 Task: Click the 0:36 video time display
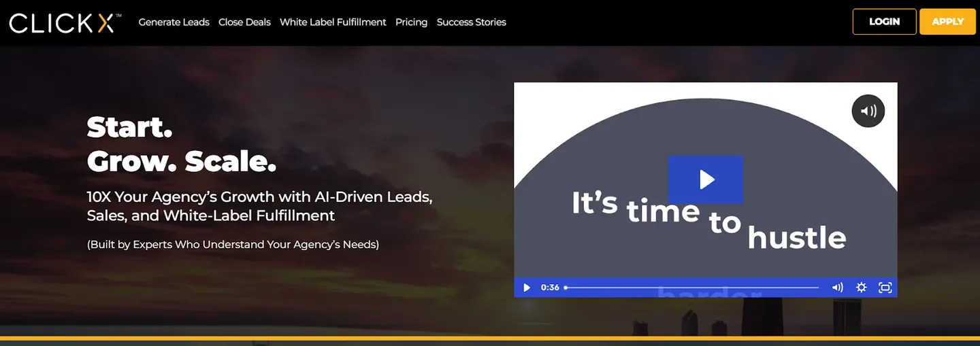pos(550,288)
